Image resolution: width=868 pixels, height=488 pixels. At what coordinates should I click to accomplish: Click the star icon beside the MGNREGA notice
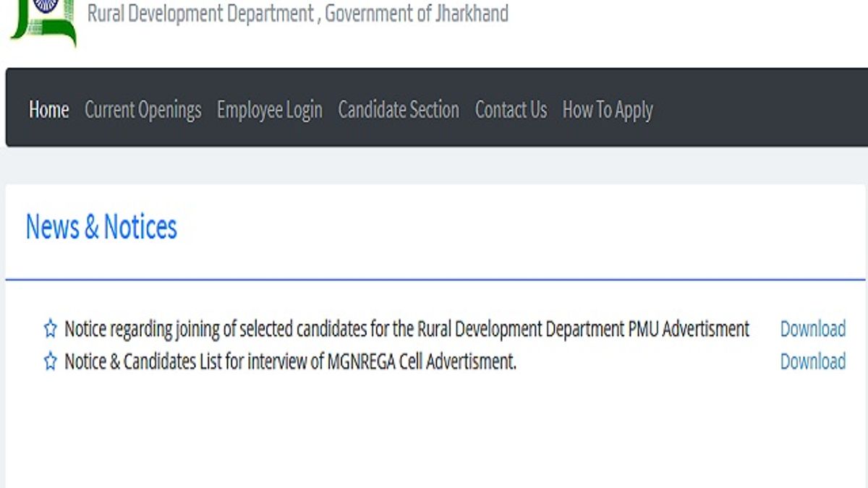tap(50, 361)
